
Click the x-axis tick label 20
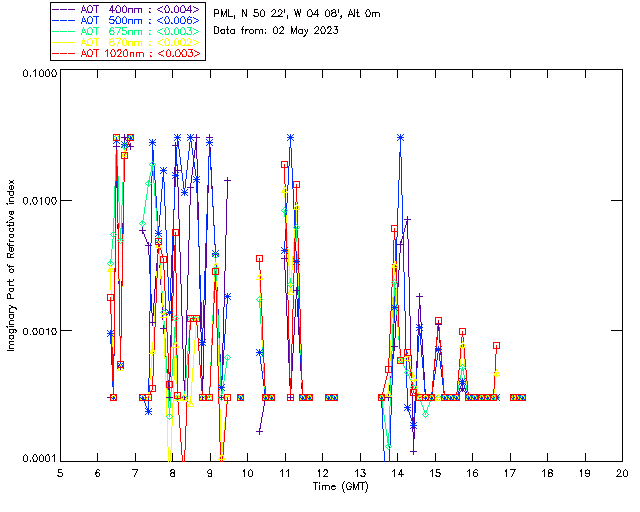point(622,473)
